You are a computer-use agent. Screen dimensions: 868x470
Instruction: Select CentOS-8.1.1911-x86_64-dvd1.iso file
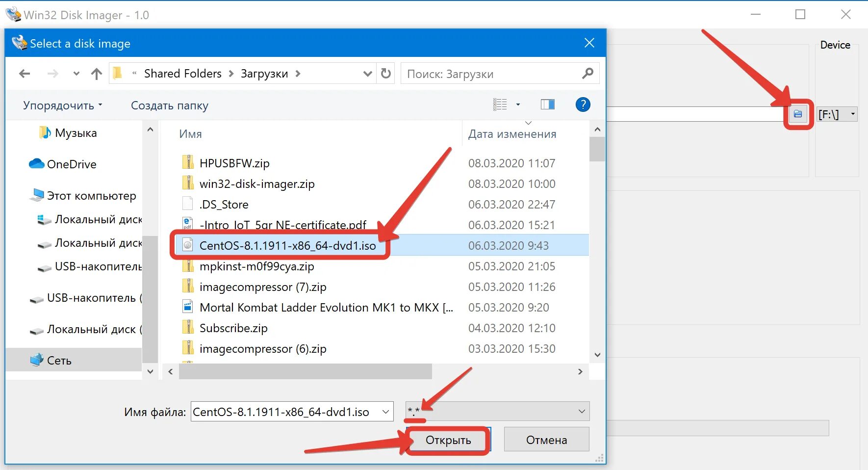point(287,246)
